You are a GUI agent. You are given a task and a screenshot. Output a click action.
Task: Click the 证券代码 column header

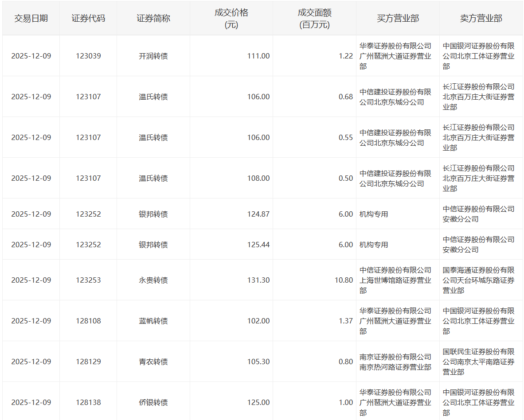(88, 18)
